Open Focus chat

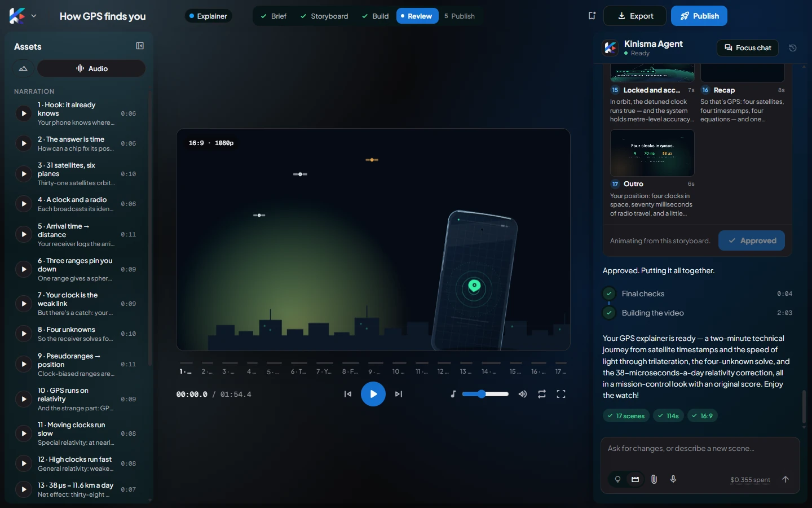point(748,48)
